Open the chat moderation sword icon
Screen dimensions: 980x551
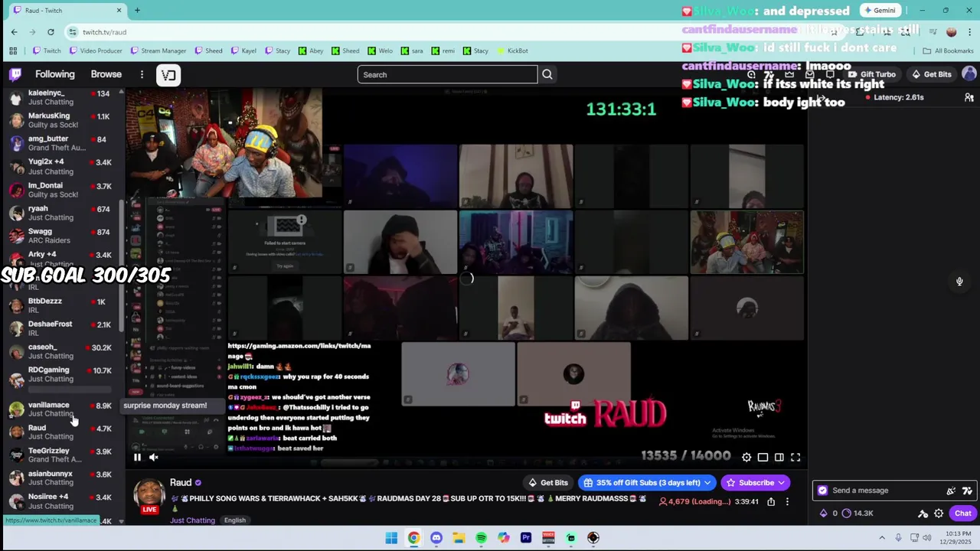coord(923,514)
